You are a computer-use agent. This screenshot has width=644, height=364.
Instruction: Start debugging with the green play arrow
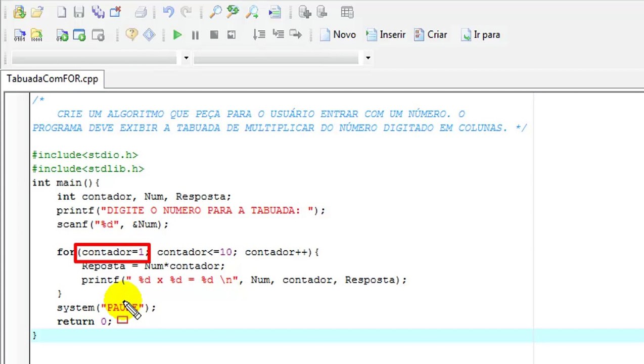pos(177,35)
